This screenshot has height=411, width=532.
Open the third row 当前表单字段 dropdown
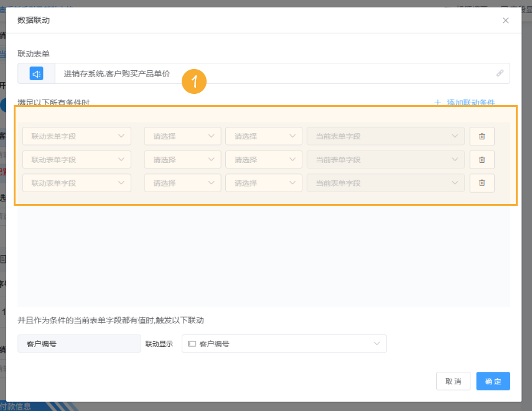(385, 183)
